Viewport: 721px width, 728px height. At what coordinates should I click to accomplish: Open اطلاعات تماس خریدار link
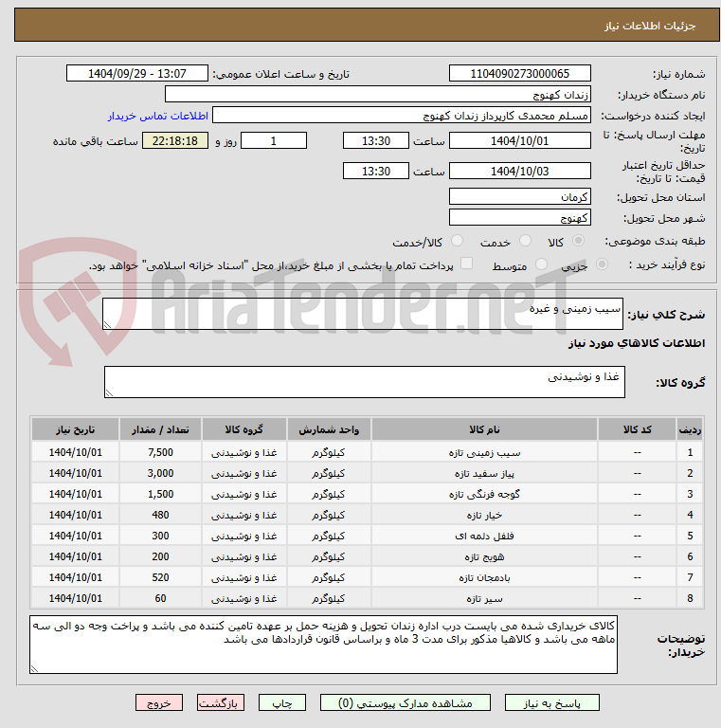[158, 116]
